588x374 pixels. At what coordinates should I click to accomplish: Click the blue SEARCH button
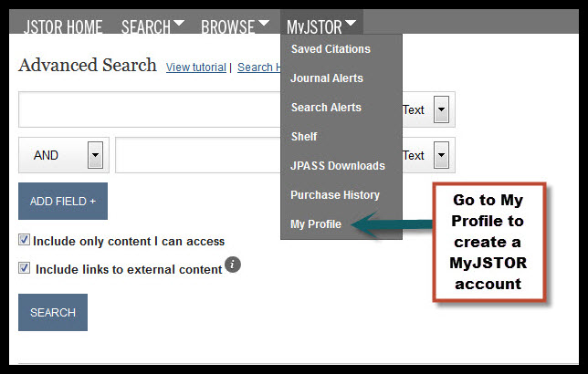point(53,313)
